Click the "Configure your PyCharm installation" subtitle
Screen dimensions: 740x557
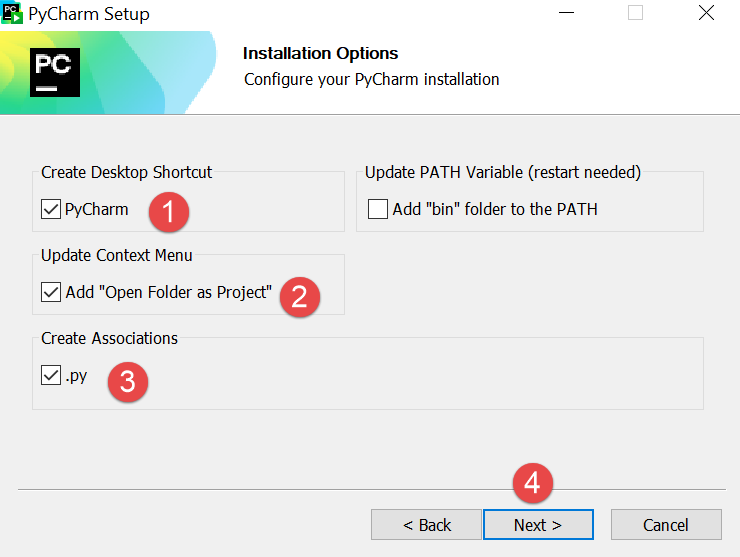click(x=371, y=79)
